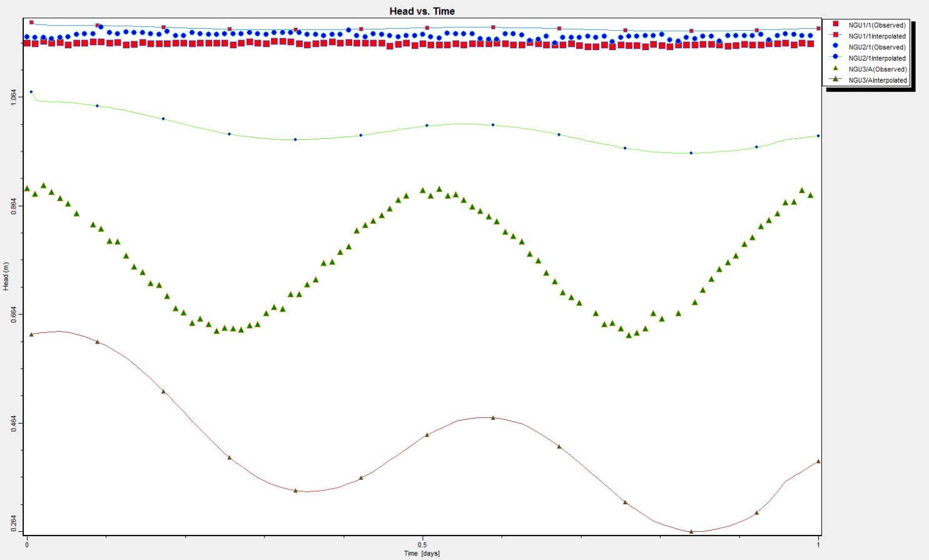
Task: Click blue line-circle symbol beside NGU2/1Interpolated
Action: 835,57
